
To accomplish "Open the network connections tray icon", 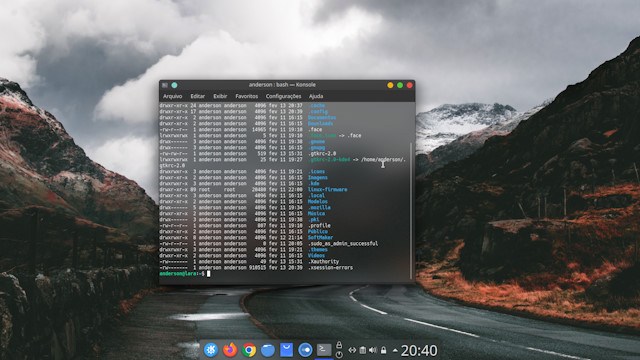I will (352, 350).
